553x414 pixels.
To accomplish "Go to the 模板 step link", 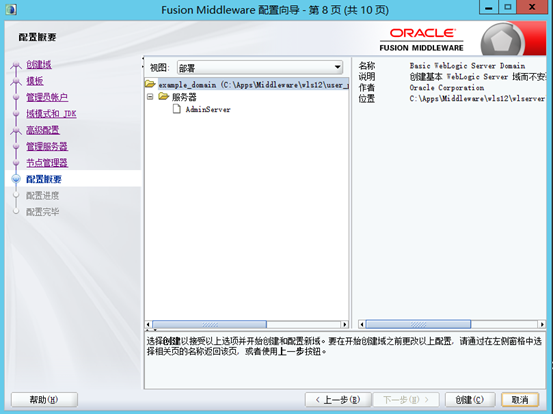I will tap(35, 81).
